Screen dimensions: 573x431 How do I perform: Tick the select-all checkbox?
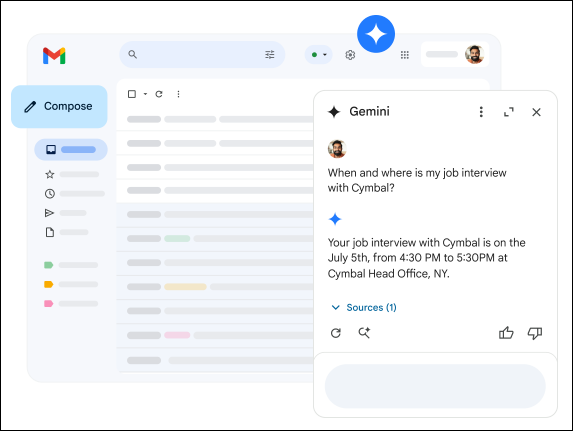coord(132,94)
